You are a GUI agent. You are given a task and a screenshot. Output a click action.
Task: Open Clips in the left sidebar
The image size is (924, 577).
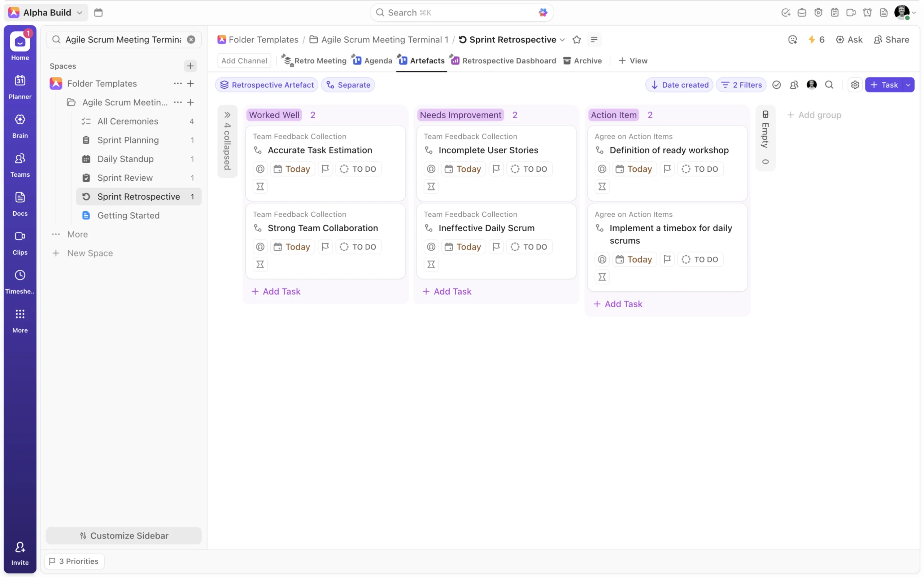(x=20, y=242)
